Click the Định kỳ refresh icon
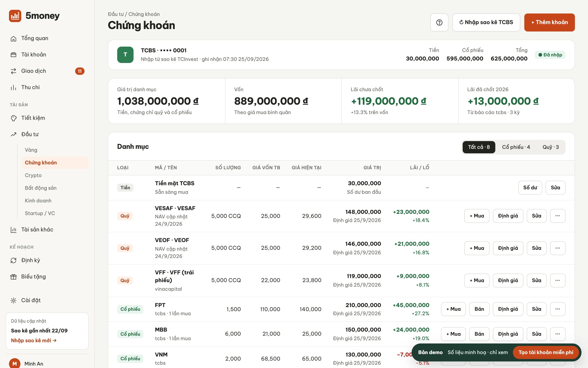 click(x=14, y=260)
